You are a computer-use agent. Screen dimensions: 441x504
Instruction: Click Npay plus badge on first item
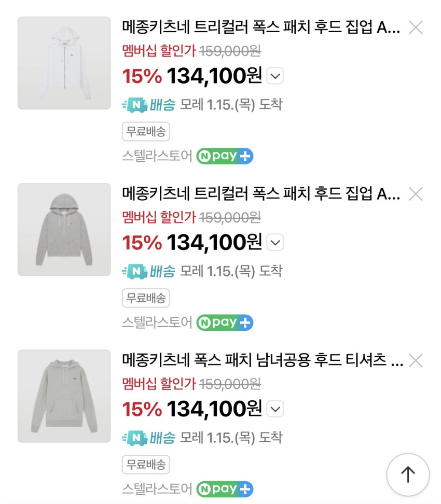click(x=225, y=156)
